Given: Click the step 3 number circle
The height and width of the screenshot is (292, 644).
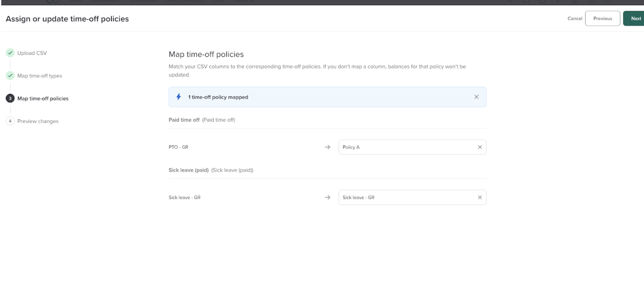Looking at the screenshot, I should pos(10,99).
